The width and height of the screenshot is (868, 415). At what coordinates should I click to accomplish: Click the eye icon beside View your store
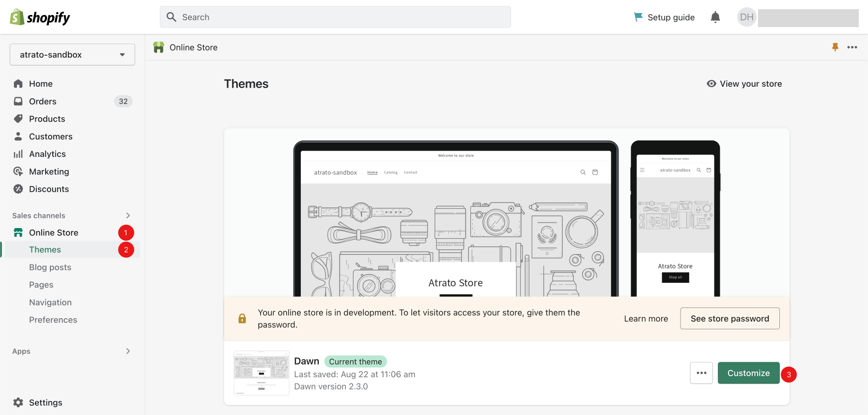click(x=712, y=83)
